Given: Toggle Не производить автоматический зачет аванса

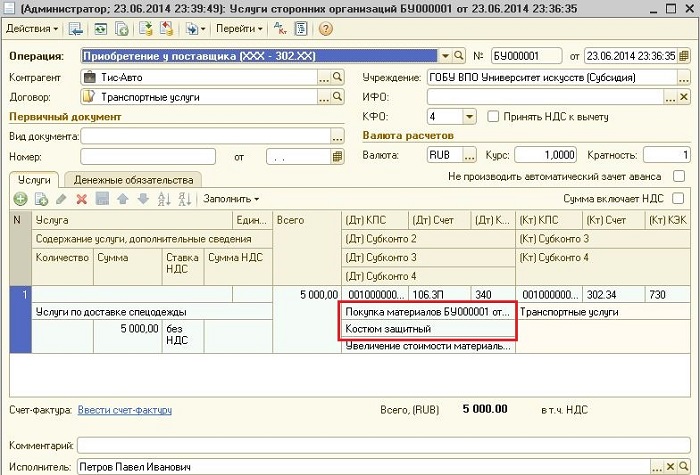Looking at the screenshot, I should 679,176.
